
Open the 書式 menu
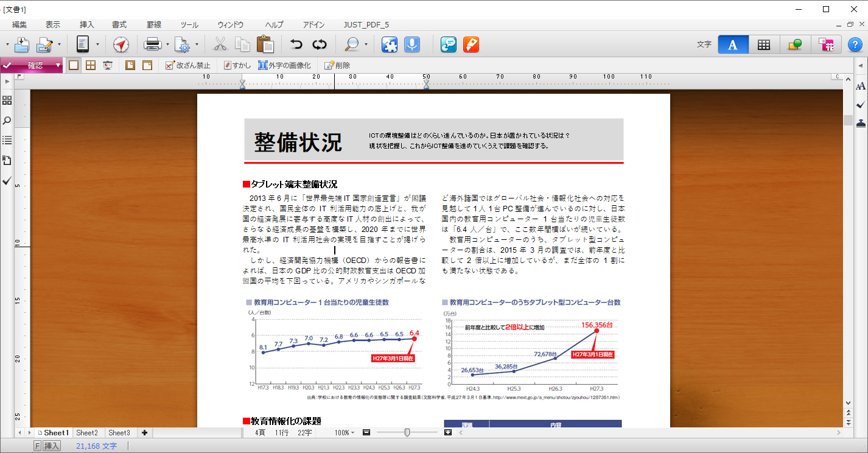pyautogui.click(x=119, y=25)
